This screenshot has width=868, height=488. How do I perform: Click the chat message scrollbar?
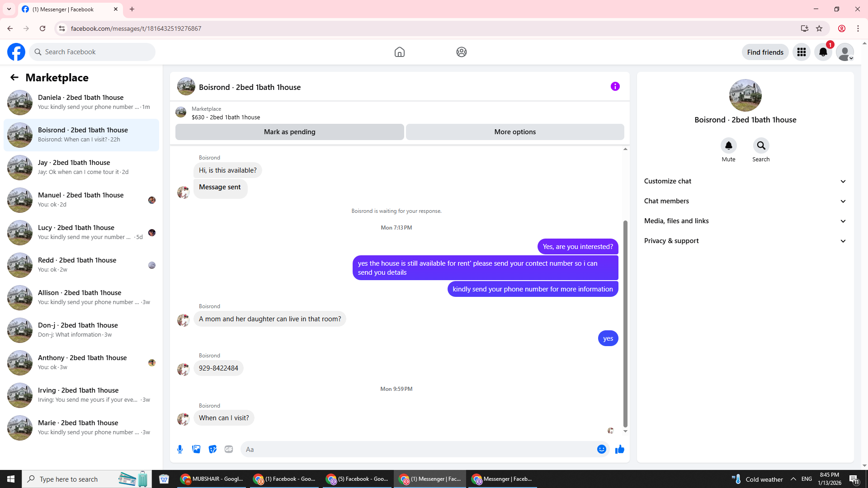(625, 324)
